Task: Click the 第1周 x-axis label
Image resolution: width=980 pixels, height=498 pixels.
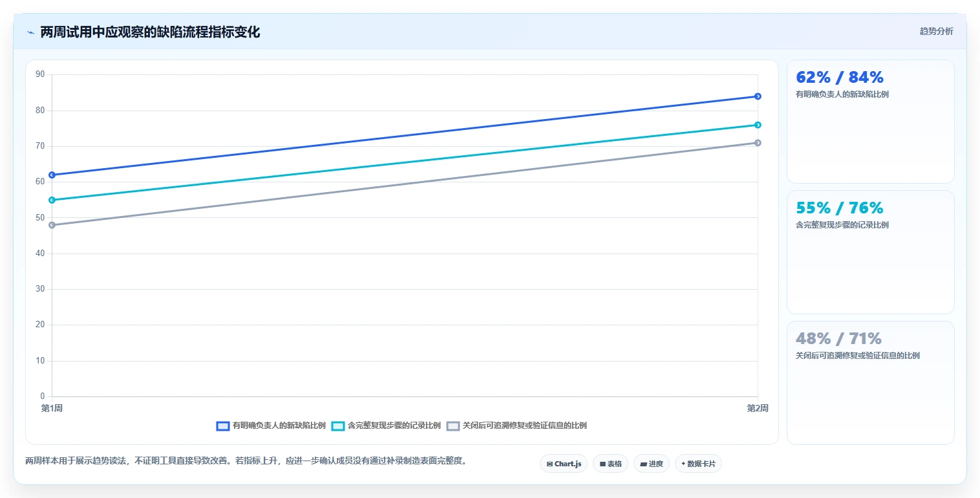Action: click(52, 408)
